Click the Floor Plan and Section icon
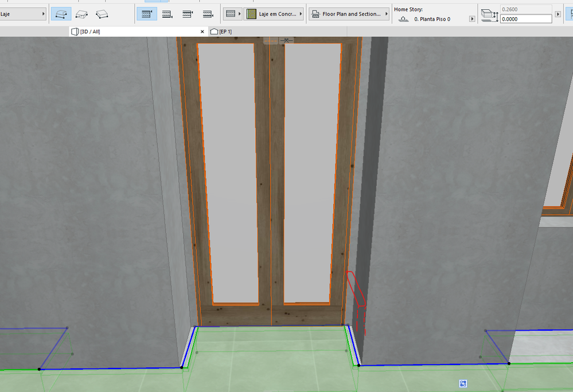The width and height of the screenshot is (573, 392). tap(315, 14)
